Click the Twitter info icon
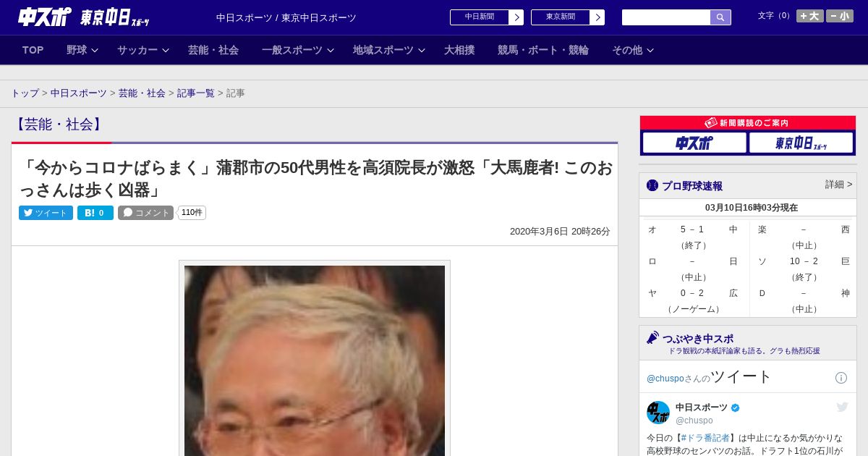This screenshot has height=456, width=868. point(841,378)
